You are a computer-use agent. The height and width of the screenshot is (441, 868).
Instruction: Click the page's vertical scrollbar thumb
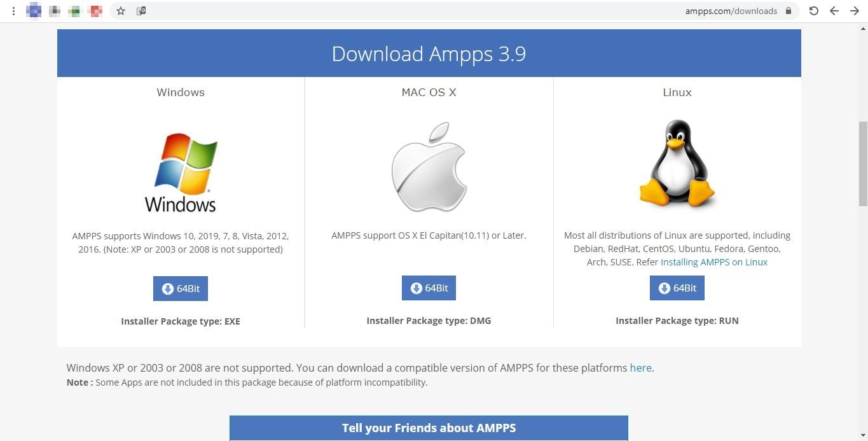point(863,164)
